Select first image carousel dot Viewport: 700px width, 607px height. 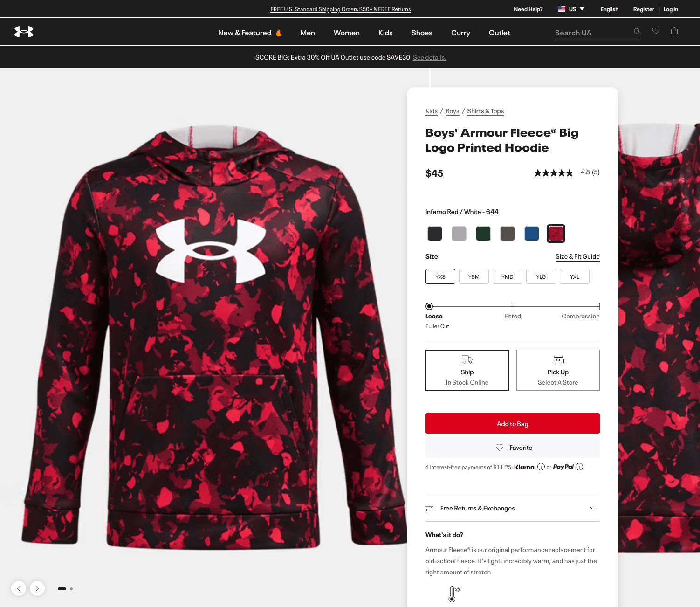(x=62, y=589)
